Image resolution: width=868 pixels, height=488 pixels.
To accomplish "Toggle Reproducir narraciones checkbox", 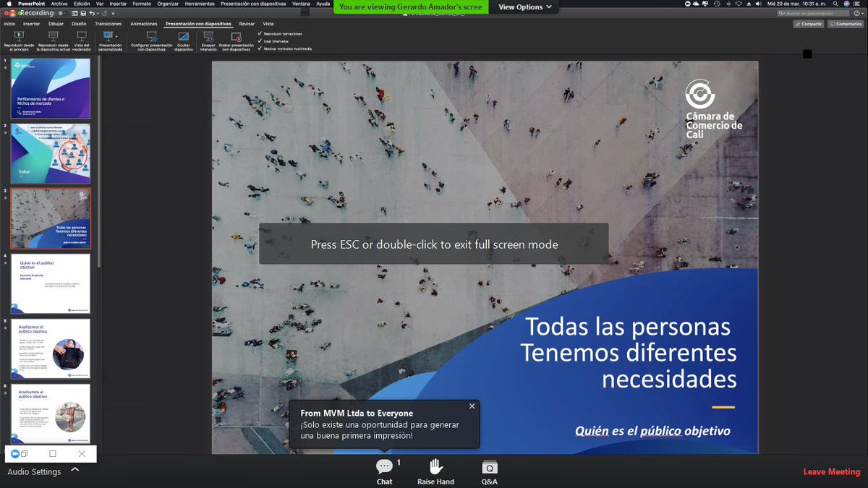I will coord(260,33).
